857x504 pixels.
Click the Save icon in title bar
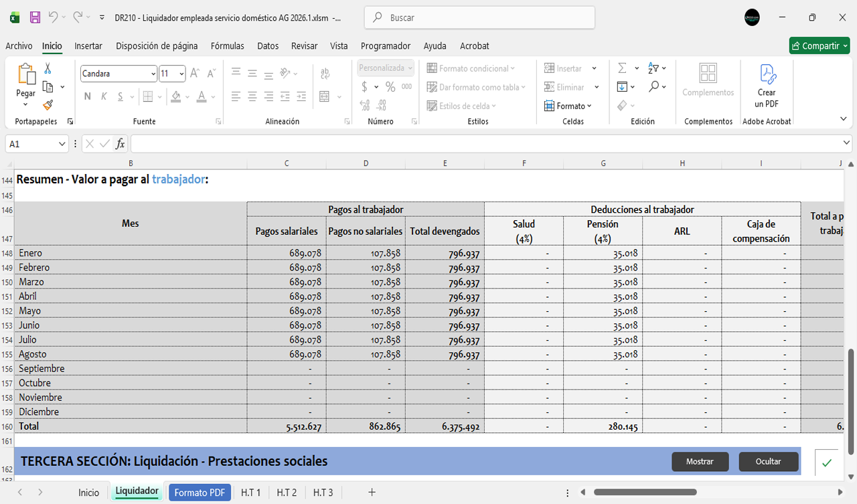(35, 17)
